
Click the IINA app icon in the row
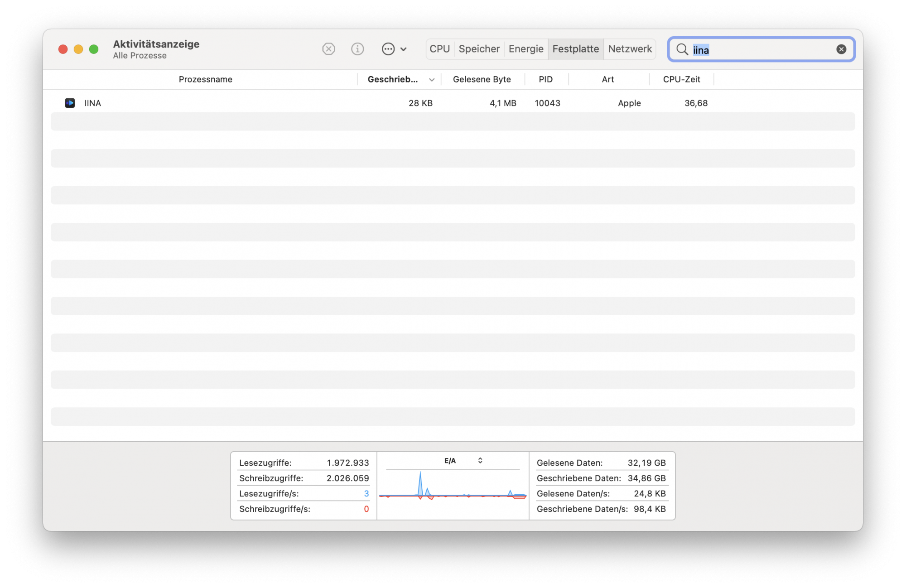[70, 103]
